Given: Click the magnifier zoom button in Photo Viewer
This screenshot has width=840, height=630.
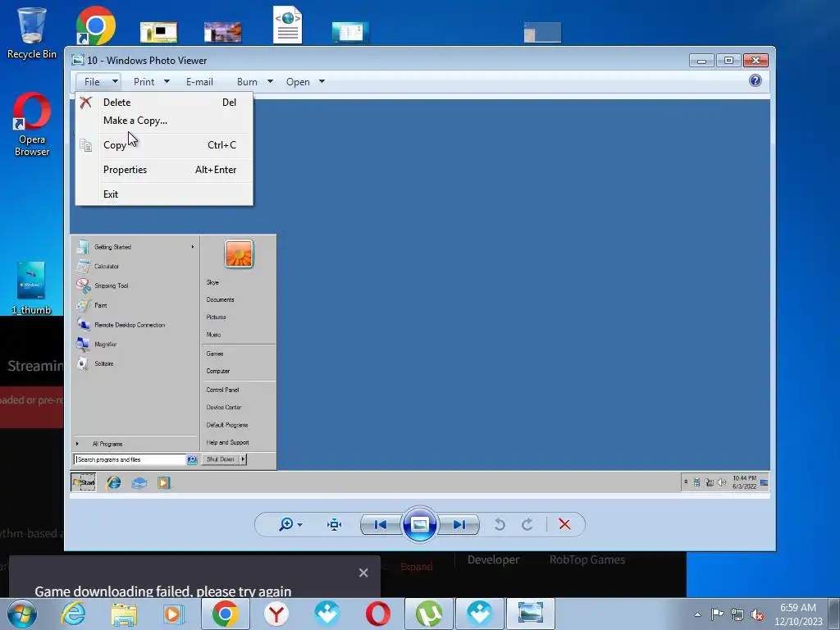Looking at the screenshot, I should (286, 524).
